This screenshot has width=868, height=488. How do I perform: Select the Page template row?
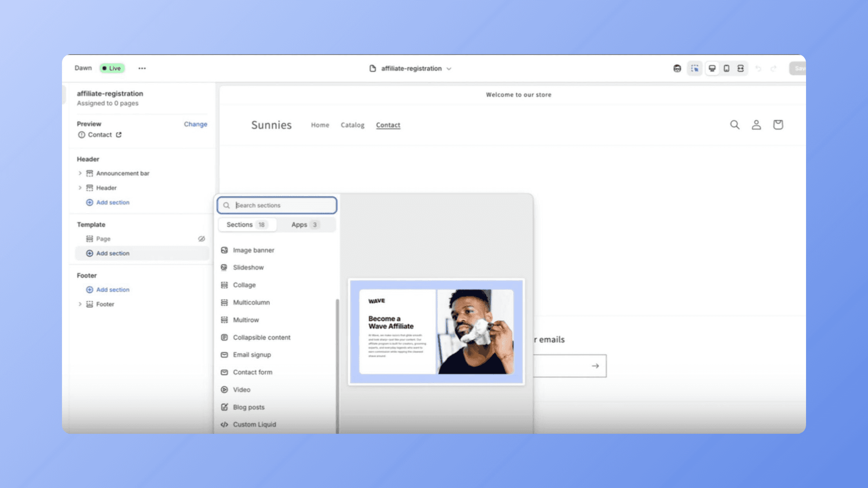[142, 239]
